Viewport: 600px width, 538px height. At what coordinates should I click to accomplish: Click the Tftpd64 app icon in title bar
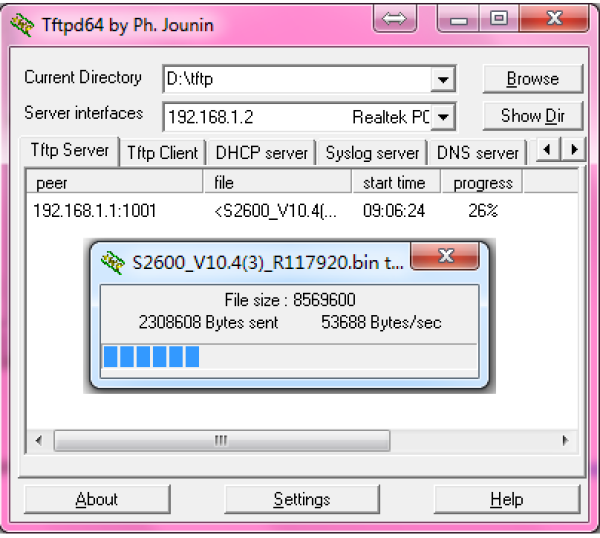tap(22, 25)
